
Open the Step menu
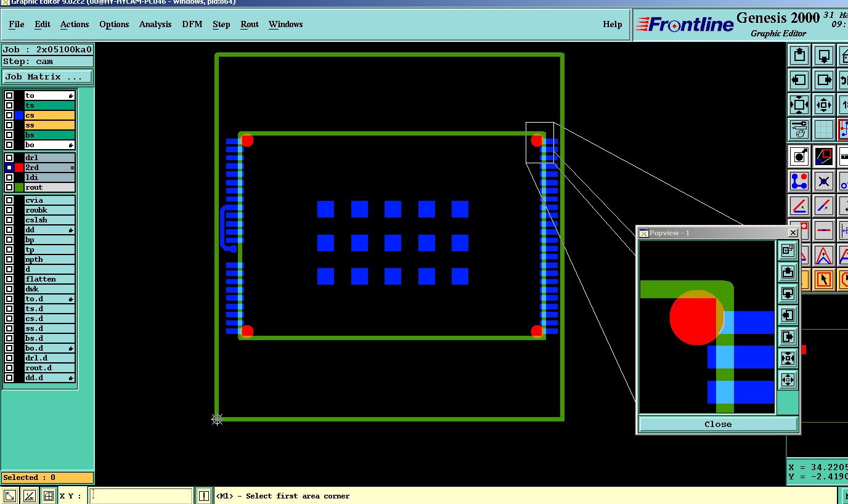click(221, 24)
